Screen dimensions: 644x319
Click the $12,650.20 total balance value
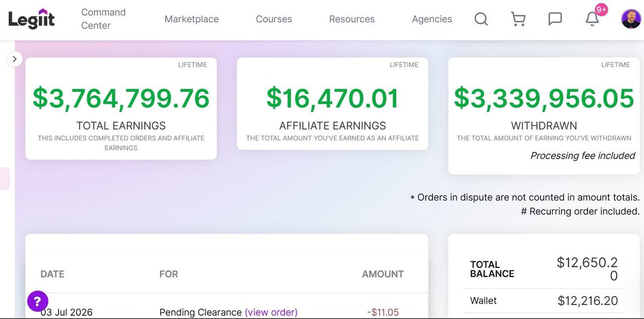click(587, 269)
